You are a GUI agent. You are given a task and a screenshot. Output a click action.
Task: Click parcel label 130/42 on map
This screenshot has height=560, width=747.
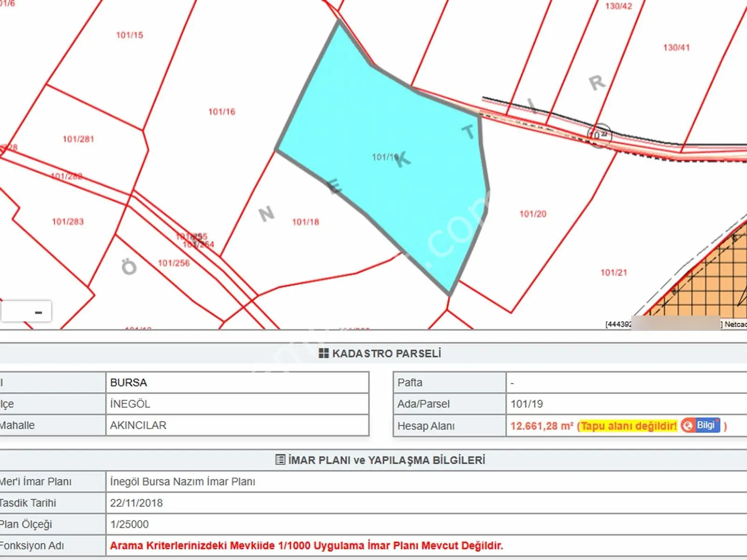point(618,7)
